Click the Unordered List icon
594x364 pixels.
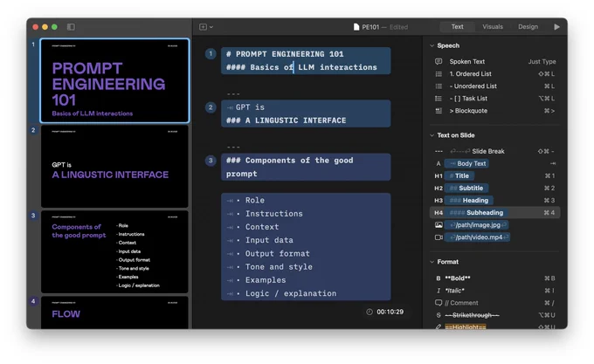pos(439,86)
